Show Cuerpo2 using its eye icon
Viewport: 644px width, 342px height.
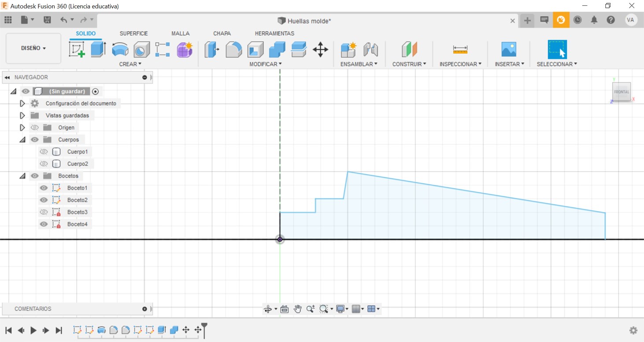(x=44, y=164)
